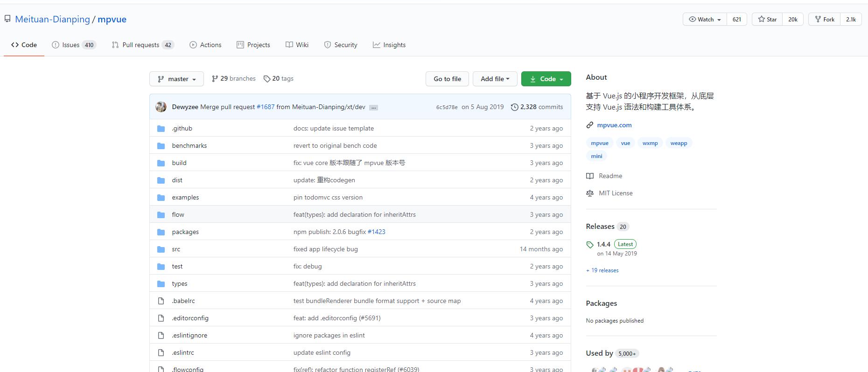868x372 pixels.
Task: Star the mpvue repository
Action: pos(767,19)
